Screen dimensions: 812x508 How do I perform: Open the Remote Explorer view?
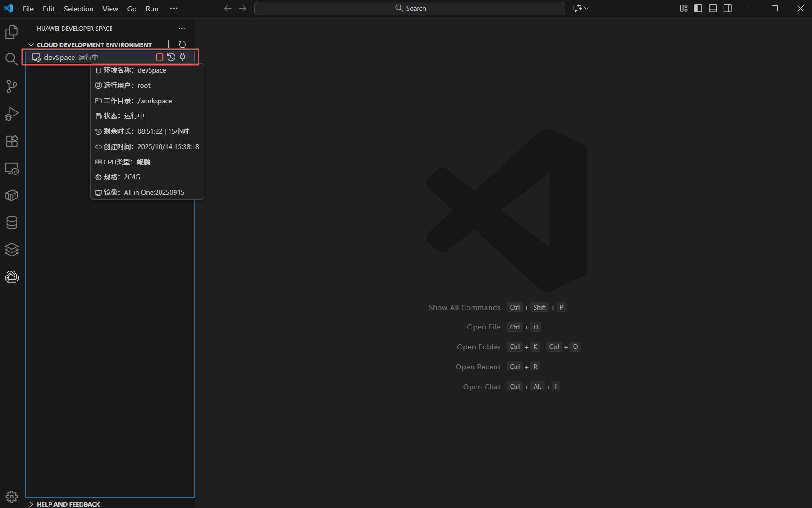tap(12, 169)
